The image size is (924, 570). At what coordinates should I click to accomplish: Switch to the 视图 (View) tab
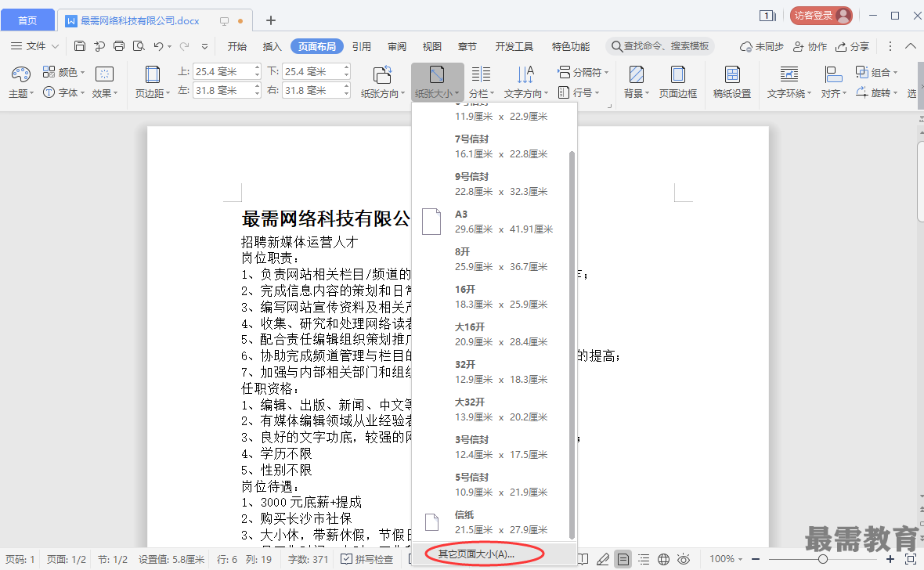click(432, 46)
